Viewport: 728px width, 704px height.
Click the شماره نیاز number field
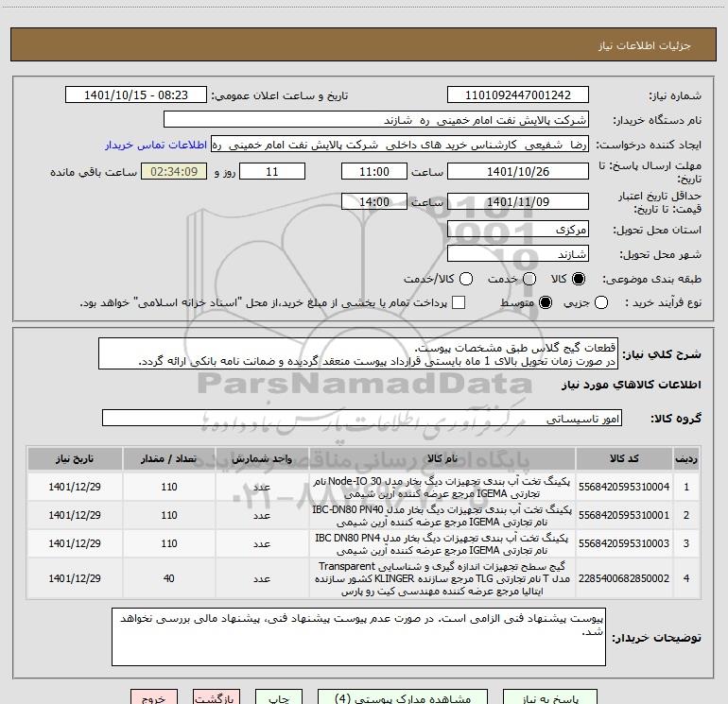pyautogui.click(x=517, y=95)
